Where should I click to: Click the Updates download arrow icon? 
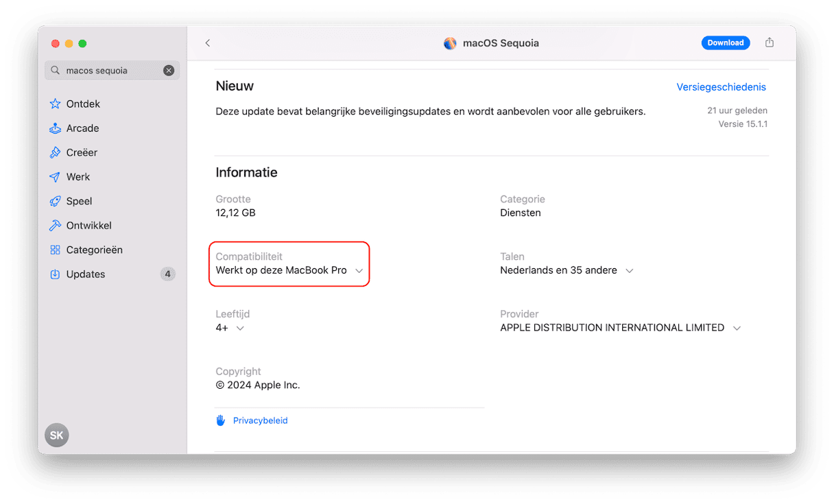pyautogui.click(x=56, y=274)
